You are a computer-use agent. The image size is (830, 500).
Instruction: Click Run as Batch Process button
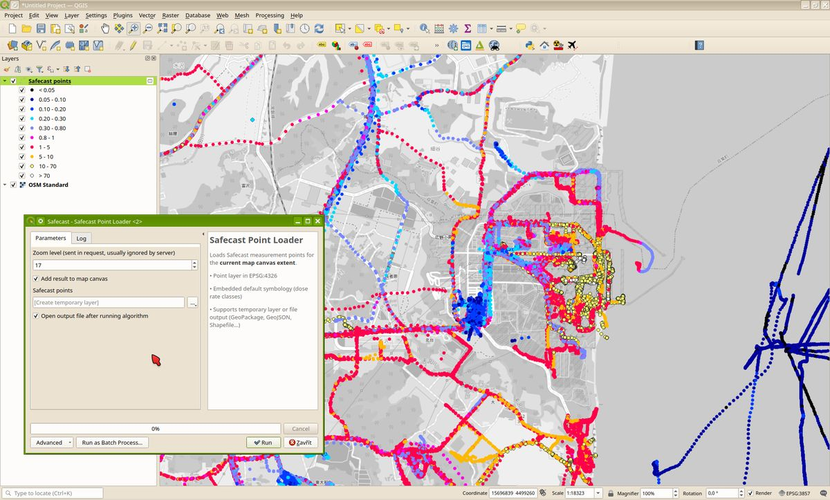pos(112,442)
